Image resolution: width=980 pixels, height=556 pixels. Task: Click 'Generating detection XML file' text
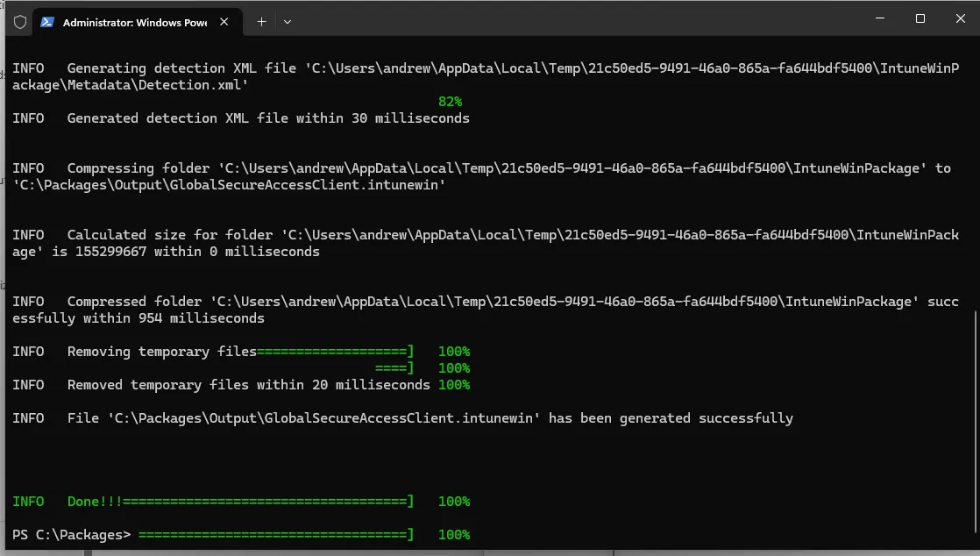[181, 68]
